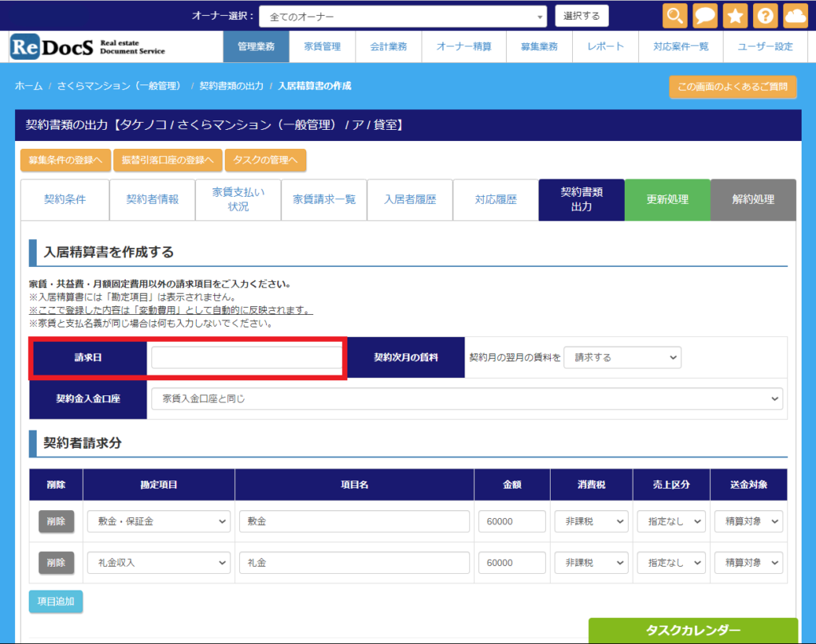
Task: Open the オーナー精算 menu
Action: (464, 46)
